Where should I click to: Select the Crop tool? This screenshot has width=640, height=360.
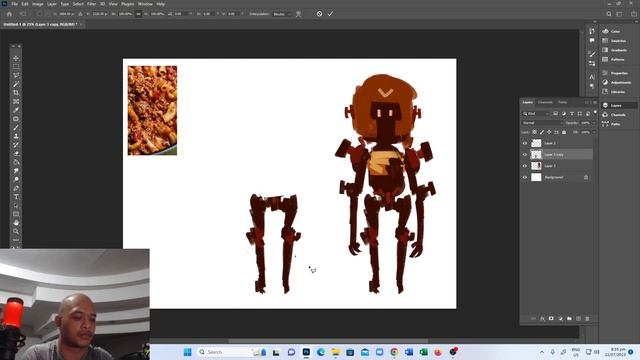[x=16, y=93]
